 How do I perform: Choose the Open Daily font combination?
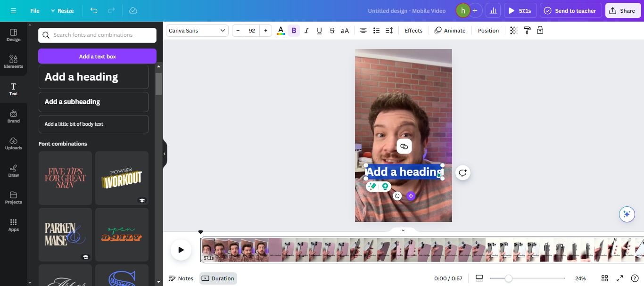coord(122,235)
